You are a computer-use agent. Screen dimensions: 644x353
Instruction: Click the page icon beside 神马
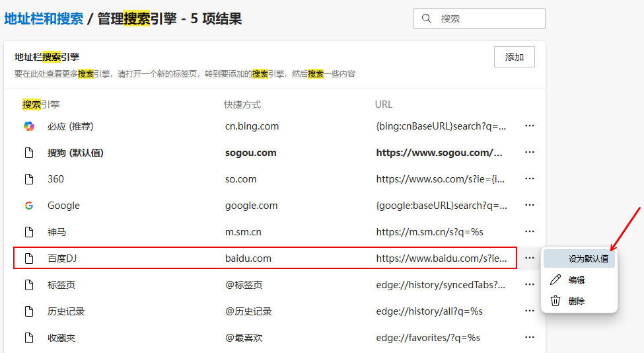tap(29, 232)
